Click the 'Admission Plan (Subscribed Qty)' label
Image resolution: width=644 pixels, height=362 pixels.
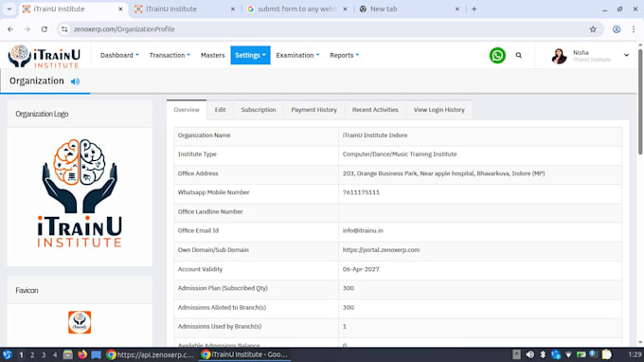click(223, 288)
